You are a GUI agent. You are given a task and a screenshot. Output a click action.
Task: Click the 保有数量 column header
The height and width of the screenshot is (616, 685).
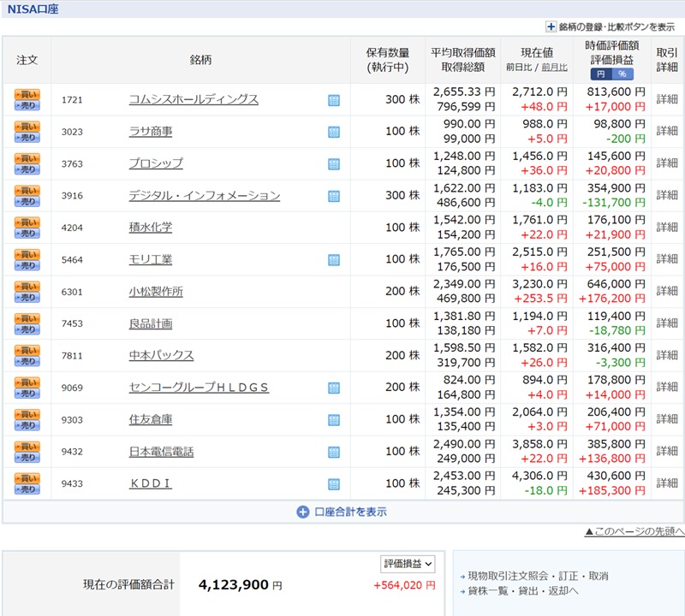pos(388,60)
